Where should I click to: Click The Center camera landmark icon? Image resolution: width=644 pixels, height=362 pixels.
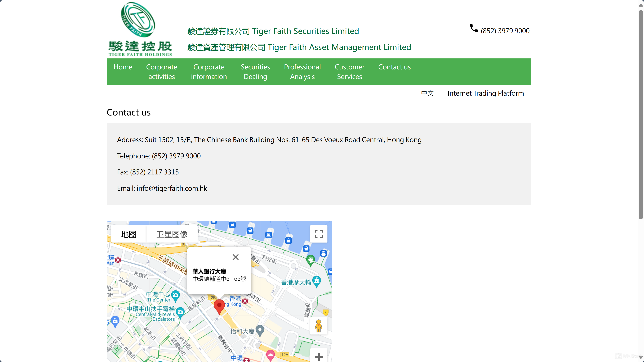coord(175,295)
